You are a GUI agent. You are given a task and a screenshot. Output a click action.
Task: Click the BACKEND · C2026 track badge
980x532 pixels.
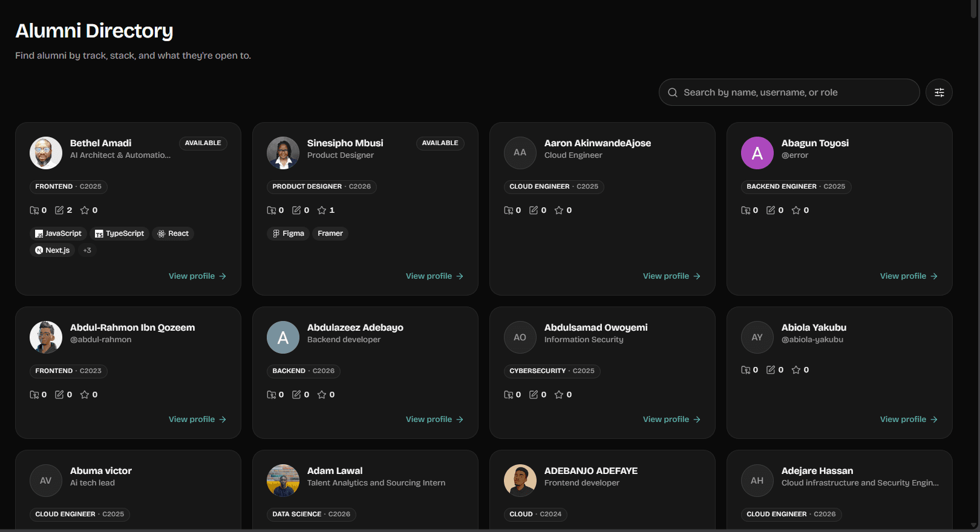(304, 371)
